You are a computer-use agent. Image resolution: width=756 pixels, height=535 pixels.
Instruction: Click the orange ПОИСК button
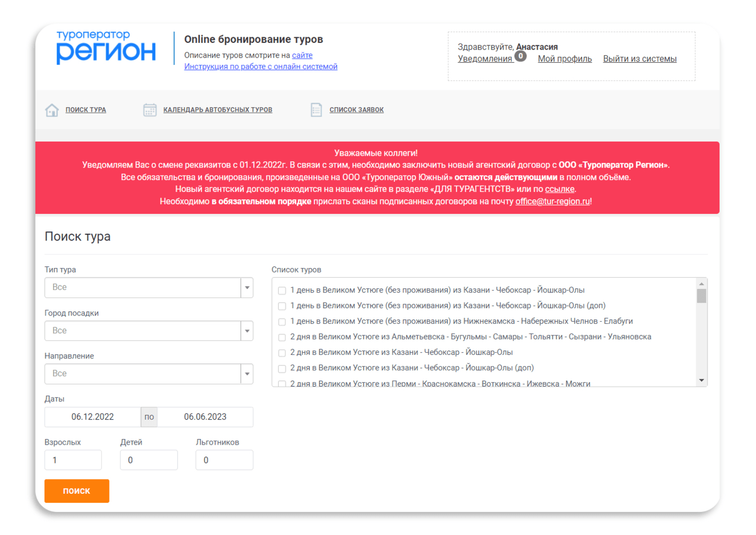(77, 491)
